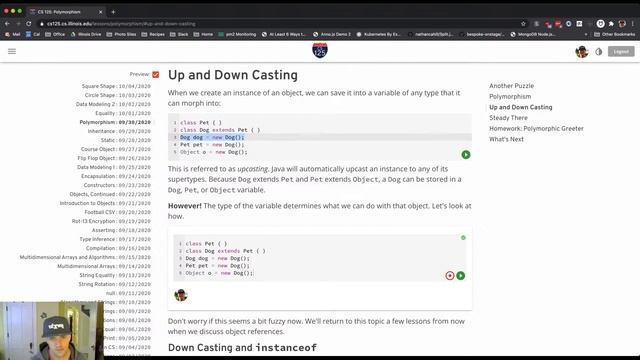Open the Photo Sites bookmarks folder

pyautogui.click(x=121, y=34)
